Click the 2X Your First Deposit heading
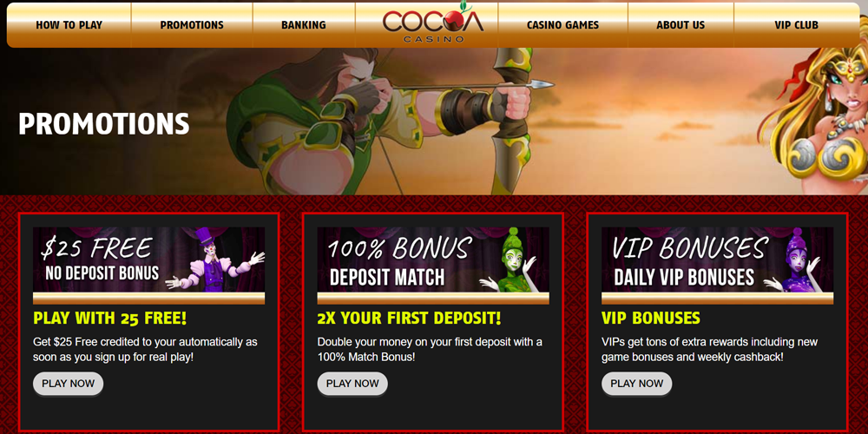 [x=409, y=319]
